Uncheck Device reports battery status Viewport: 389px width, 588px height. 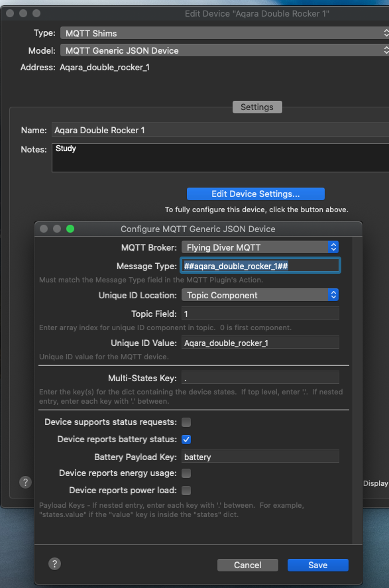[x=186, y=440]
